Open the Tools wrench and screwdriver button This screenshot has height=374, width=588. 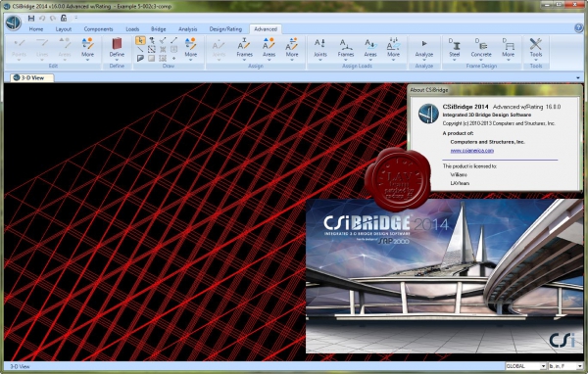(x=536, y=48)
